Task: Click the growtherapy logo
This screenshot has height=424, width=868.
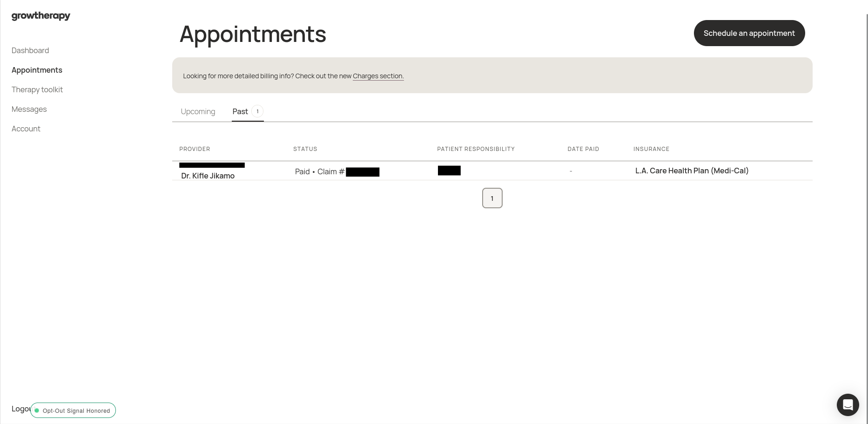Action: point(41,16)
